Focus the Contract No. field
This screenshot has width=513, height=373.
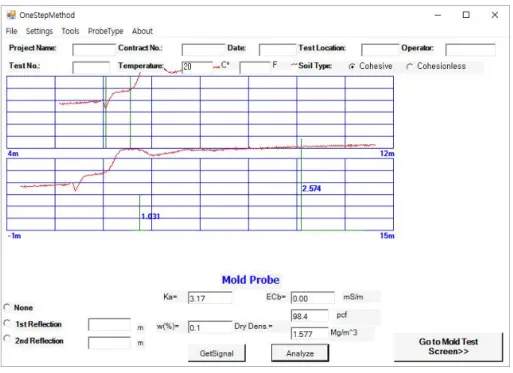tap(203, 50)
